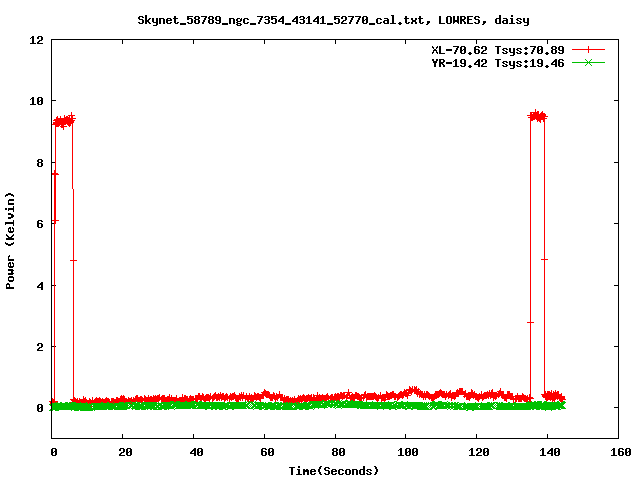The height and width of the screenshot is (480, 640).
Task: Click the 12 tick label on y-axis
Action: point(36,40)
